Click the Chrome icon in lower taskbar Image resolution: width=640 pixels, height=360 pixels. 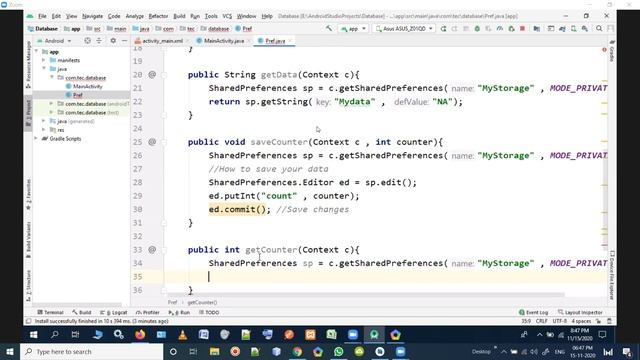(x=297, y=351)
